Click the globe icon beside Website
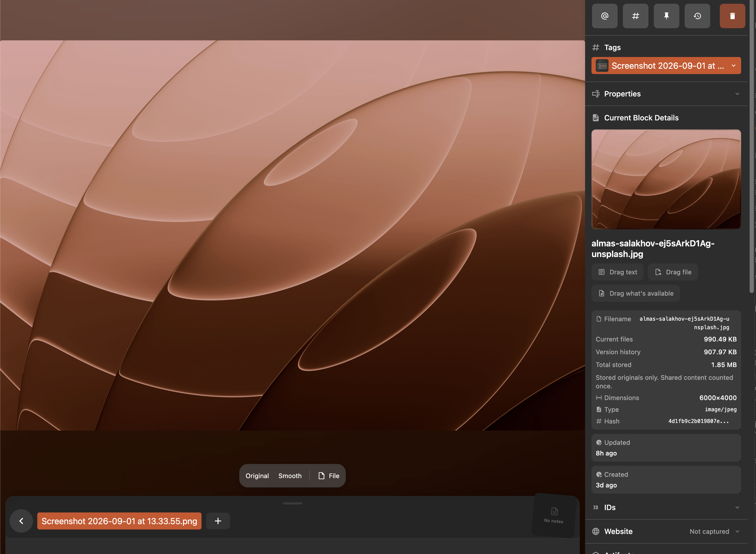 (x=595, y=531)
